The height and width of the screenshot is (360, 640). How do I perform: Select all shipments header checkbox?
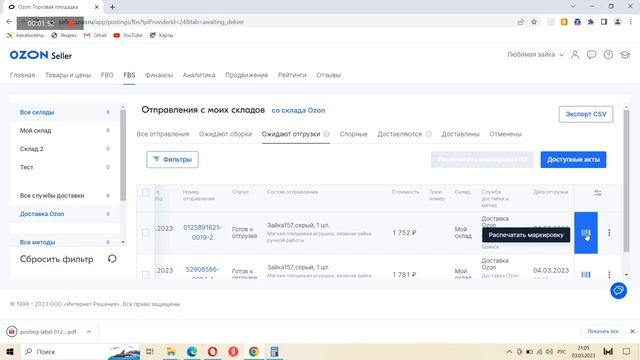[146, 192]
